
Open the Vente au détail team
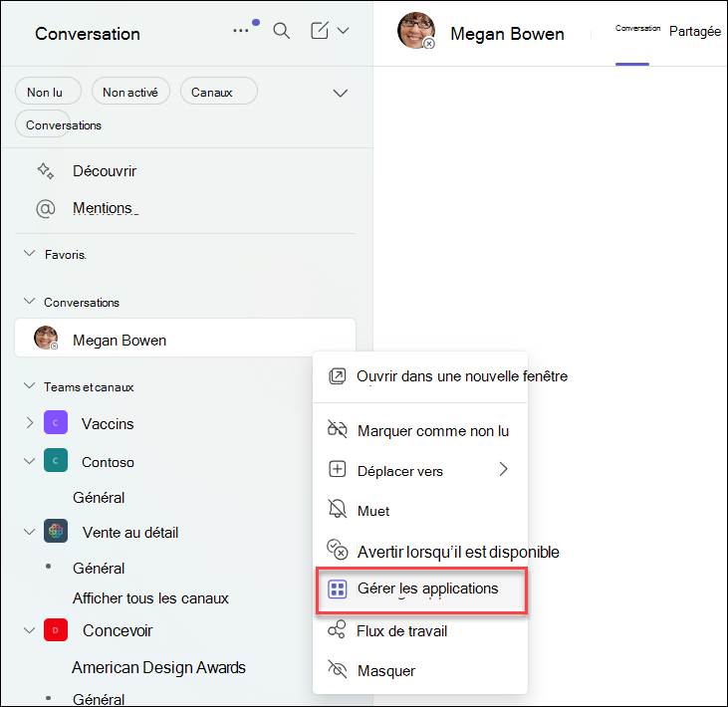coord(130,533)
